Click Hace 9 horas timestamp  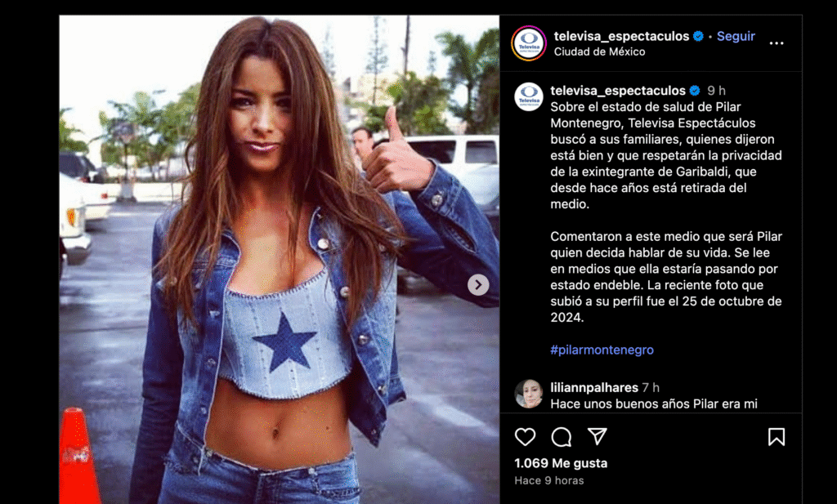(x=548, y=480)
